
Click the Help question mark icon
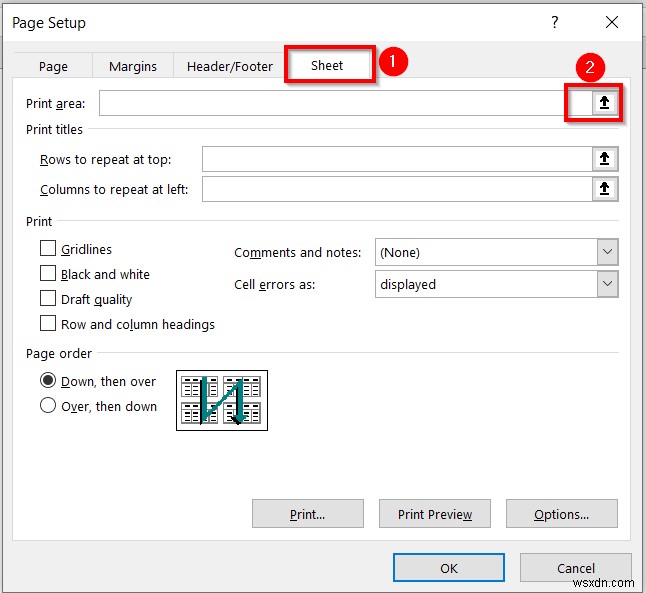click(x=555, y=22)
